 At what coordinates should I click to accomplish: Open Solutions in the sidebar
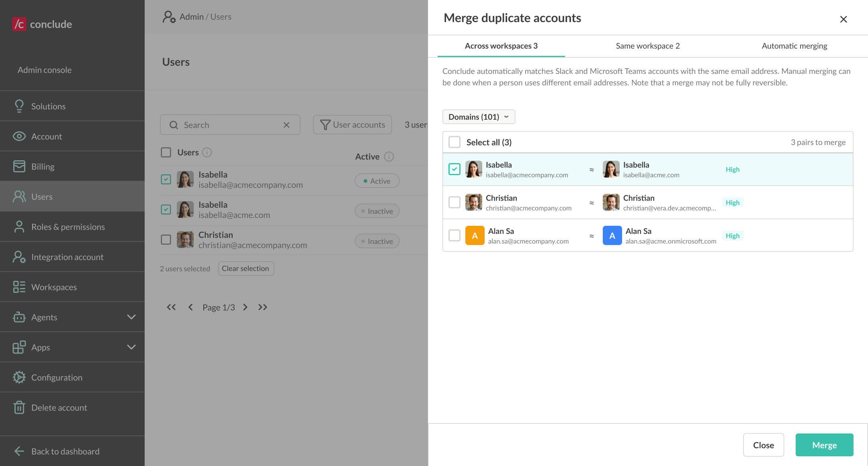(72, 106)
